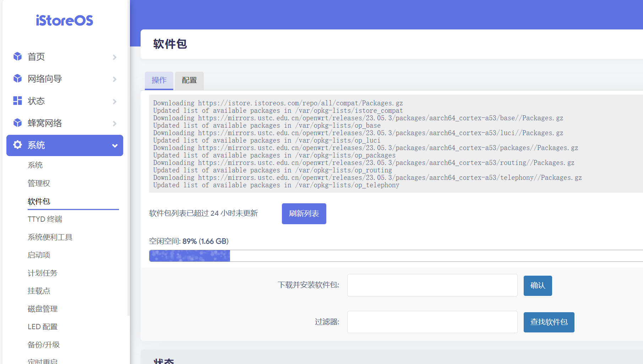
Task: Collapse the 系统 menu chevron
Action: [x=115, y=145]
